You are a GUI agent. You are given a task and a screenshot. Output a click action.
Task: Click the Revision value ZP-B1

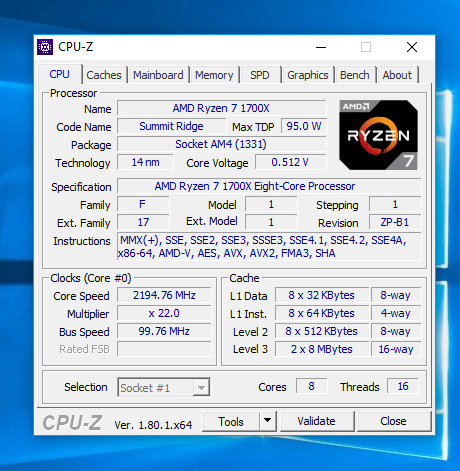[x=395, y=222]
